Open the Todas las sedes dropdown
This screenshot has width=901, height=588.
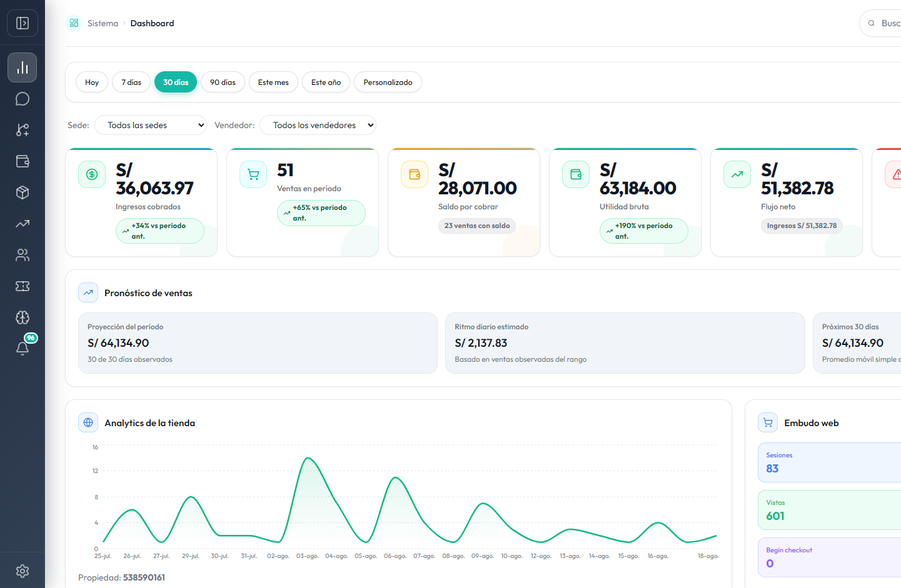click(x=151, y=125)
